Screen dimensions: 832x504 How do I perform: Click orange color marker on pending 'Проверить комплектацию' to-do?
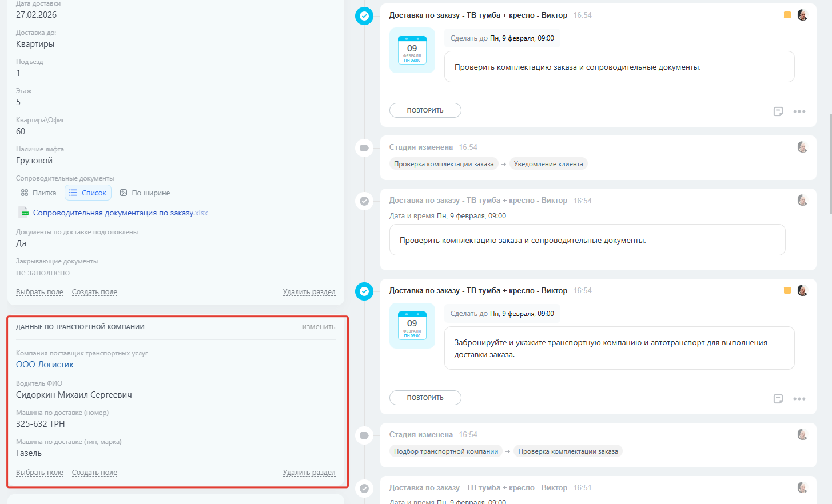pos(787,15)
